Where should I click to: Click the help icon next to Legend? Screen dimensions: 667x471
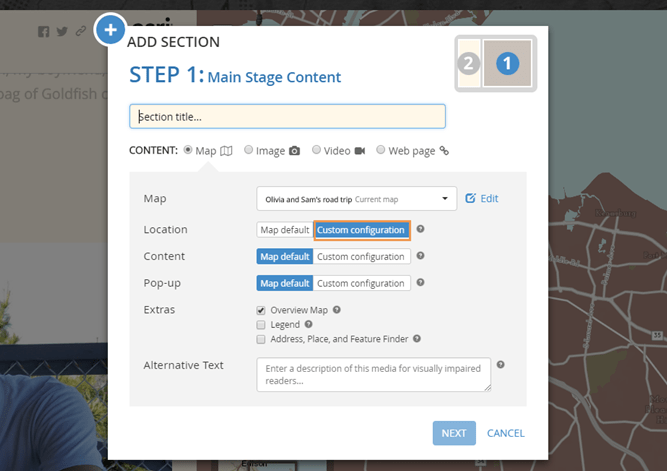[x=309, y=325]
